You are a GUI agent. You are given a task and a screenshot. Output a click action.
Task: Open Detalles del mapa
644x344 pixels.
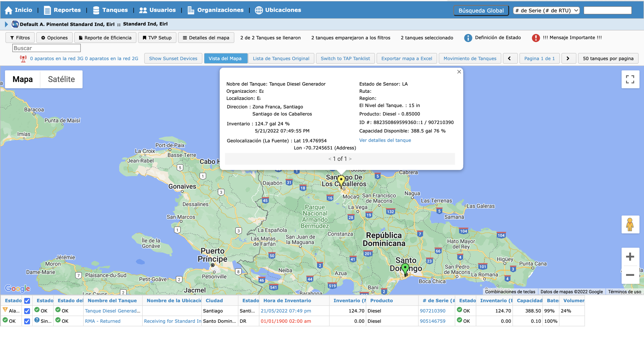pyautogui.click(x=206, y=38)
